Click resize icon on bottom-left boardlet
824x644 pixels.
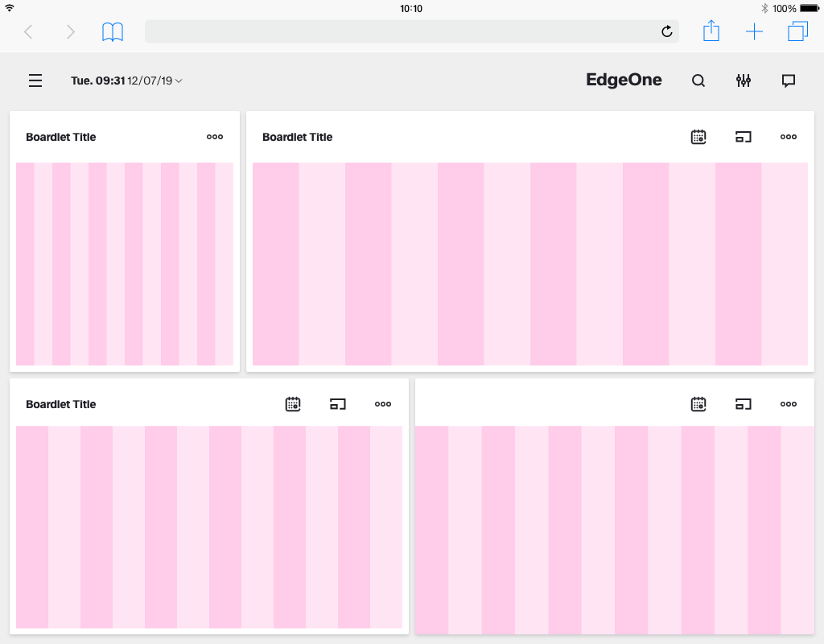[x=338, y=404]
